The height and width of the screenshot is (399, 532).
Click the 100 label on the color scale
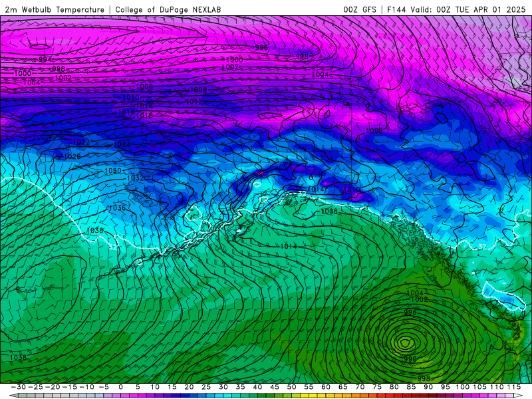click(462, 387)
